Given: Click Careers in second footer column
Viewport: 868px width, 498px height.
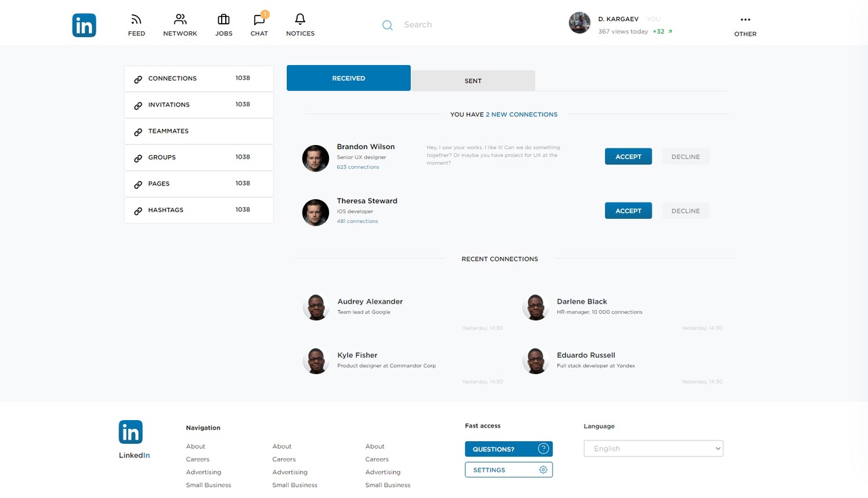Looking at the screenshot, I should pos(283,459).
